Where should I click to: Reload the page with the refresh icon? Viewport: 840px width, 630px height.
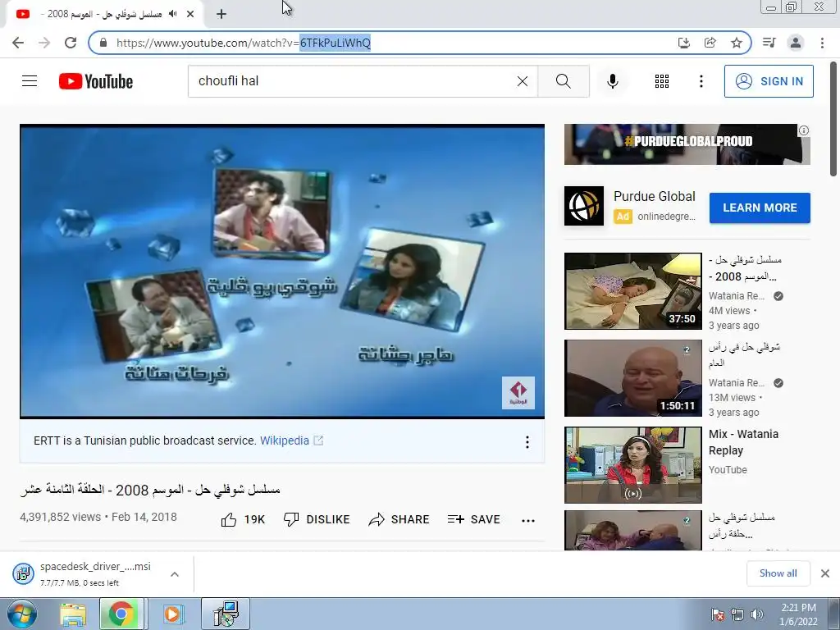[71, 43]
